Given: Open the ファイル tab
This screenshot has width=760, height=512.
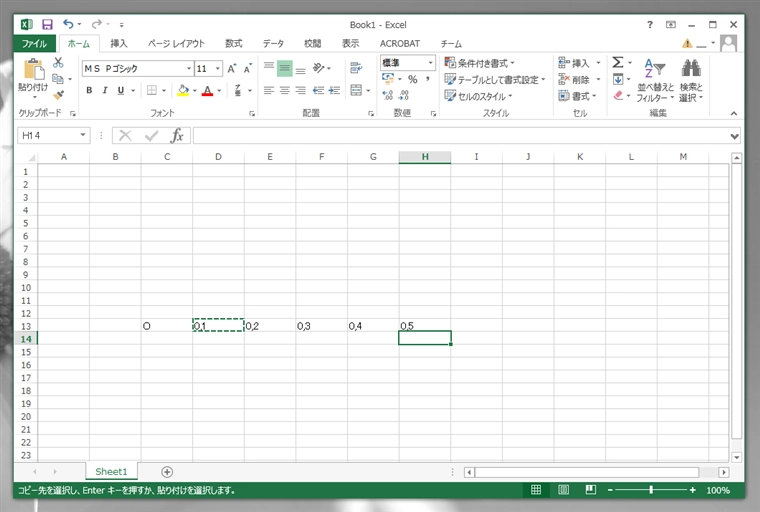Looking at the screenshot, I should pos(34,44).
